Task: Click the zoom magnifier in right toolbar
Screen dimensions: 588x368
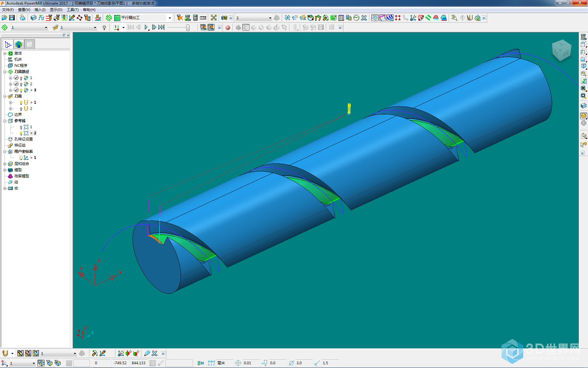Action: click(x=584, y=74)
